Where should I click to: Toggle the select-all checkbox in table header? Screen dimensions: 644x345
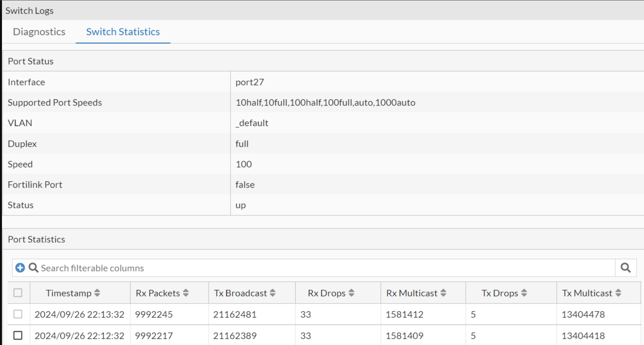pyautogui.click(x=18, y=293)
